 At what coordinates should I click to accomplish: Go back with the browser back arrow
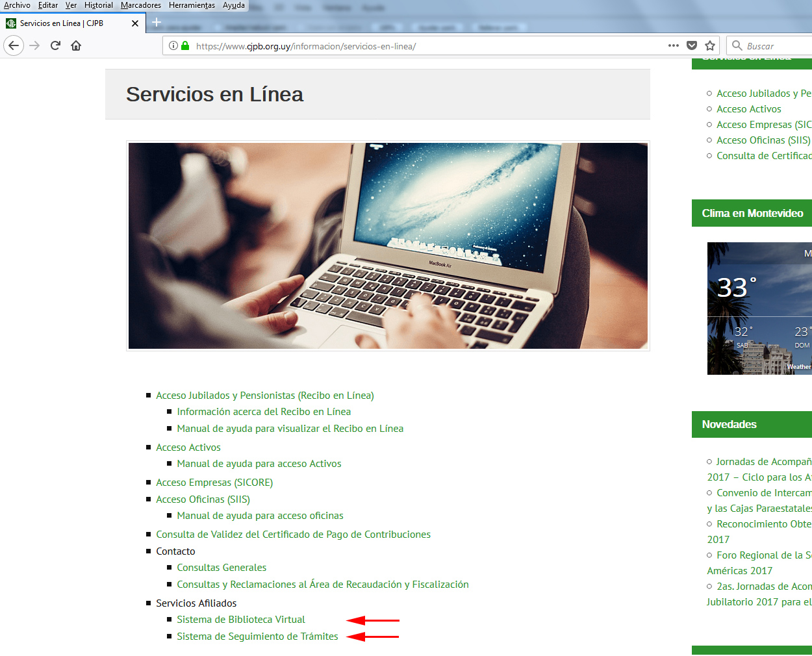tap(14, 45)
